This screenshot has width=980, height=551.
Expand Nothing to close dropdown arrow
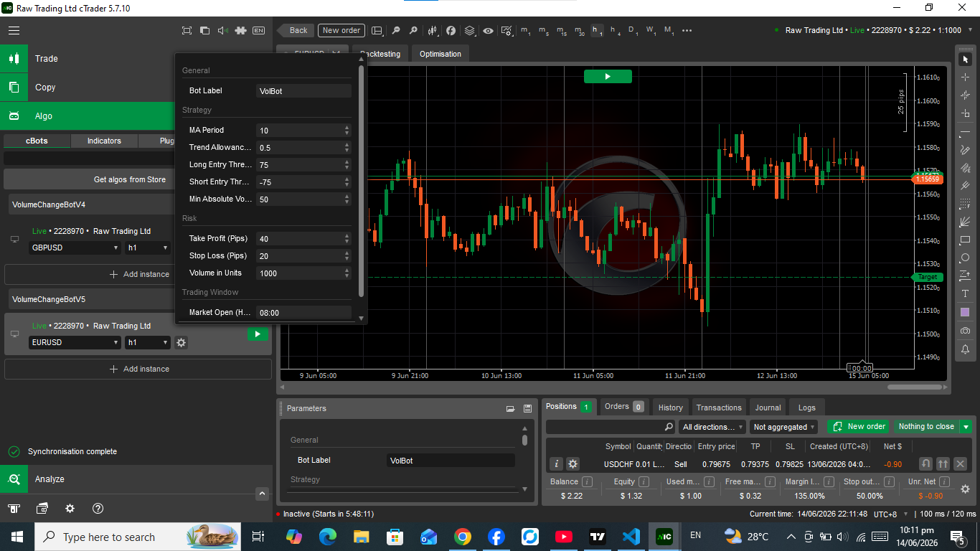[x=966, y=427]
